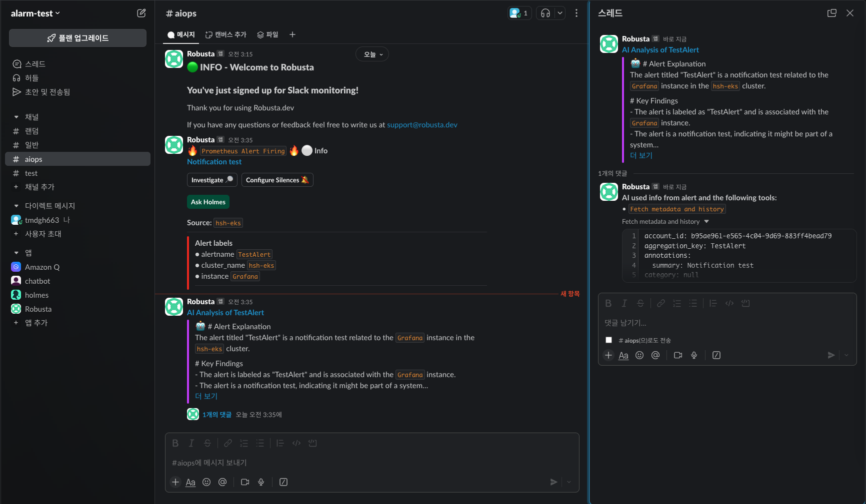This screenshot has width=866, height=504.
Task: Toggle formatting Aa in thread composer
Action: 623,355
